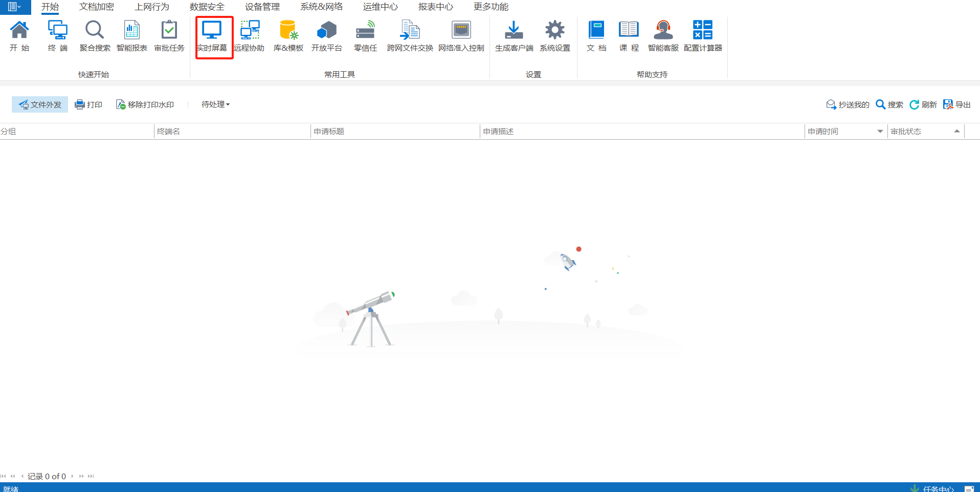980x492 pixels.
Task: Open the 文档 documentation book icon
Action: tap(596, 36)
